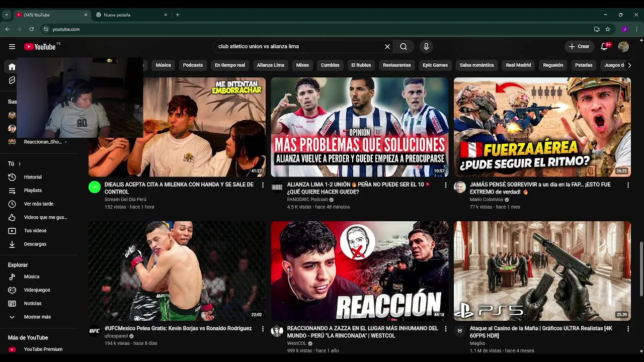Clear the search box with the X icon
Image resolution: width=644 pixels, height=362 pixels.
pyautogui.click(x=387, y=47)
